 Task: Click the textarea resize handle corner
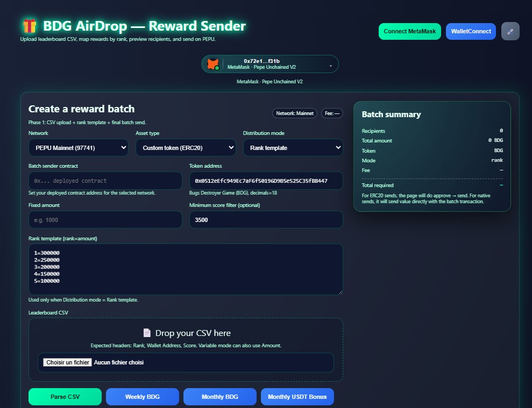click(340, 292)
